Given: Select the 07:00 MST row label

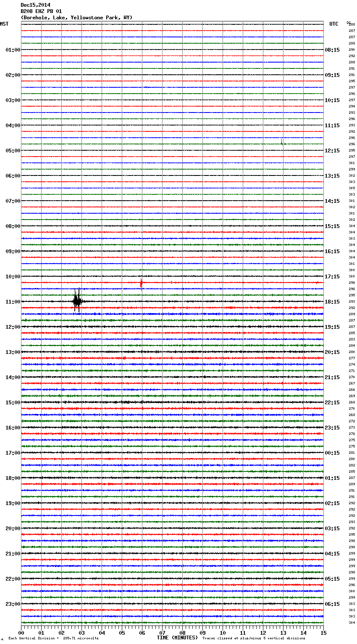Looking at the screenshot, I should 13,201.
